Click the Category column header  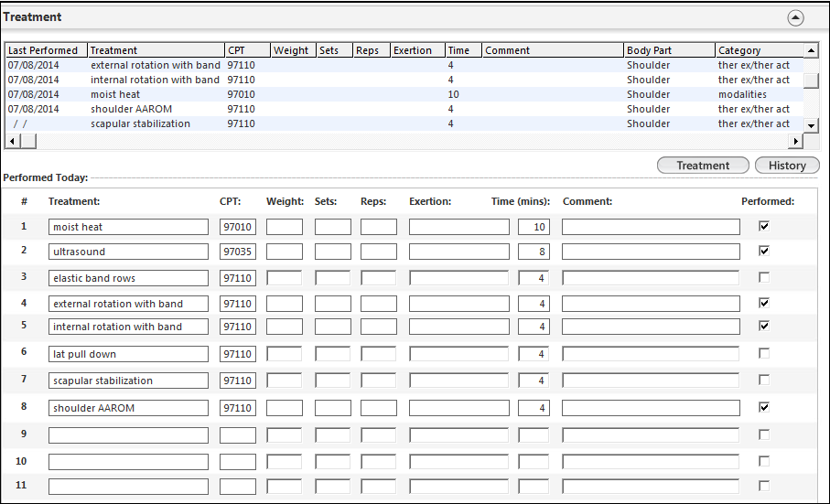coord(759,50)
